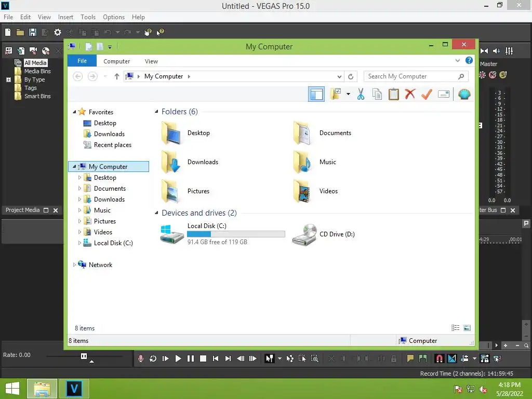Open VEGAS project properties gear icon
The image size is (532, 399).
58,32
